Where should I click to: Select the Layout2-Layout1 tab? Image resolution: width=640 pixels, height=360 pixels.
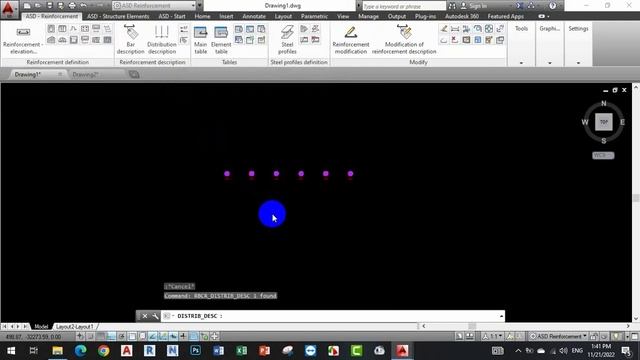[75, 327]
